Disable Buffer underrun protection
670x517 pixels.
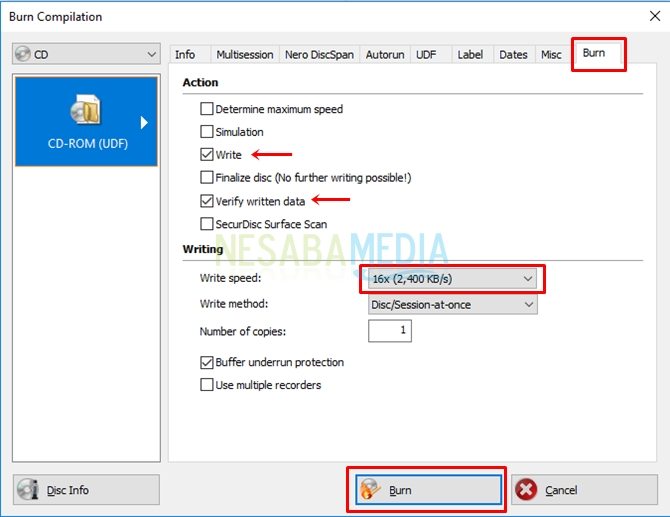pos(206,362)
